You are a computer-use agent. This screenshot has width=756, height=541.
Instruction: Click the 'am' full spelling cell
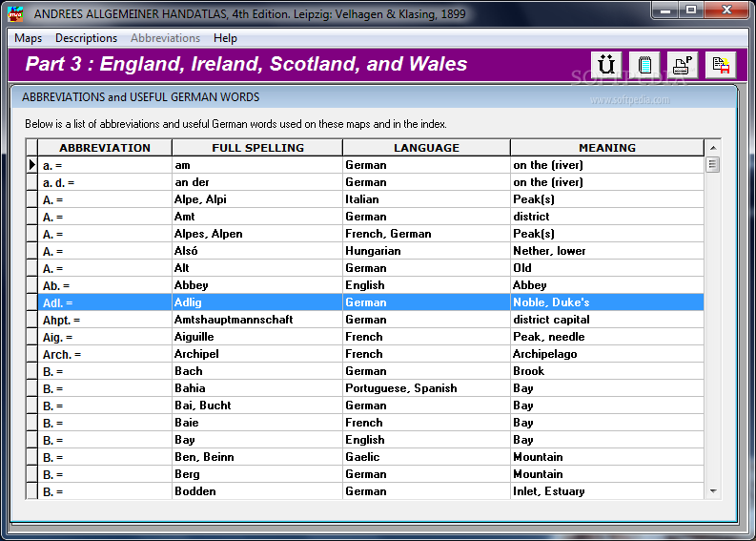pos(257,165)
